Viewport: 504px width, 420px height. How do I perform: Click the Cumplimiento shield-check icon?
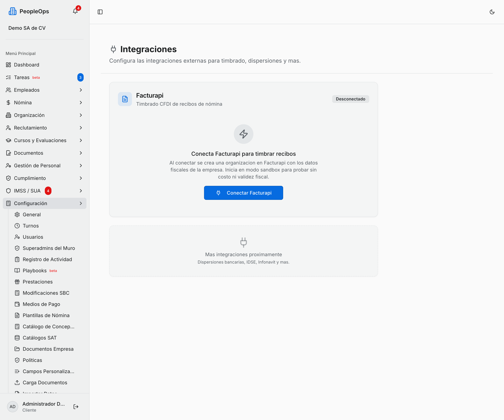tap(8, 178)
